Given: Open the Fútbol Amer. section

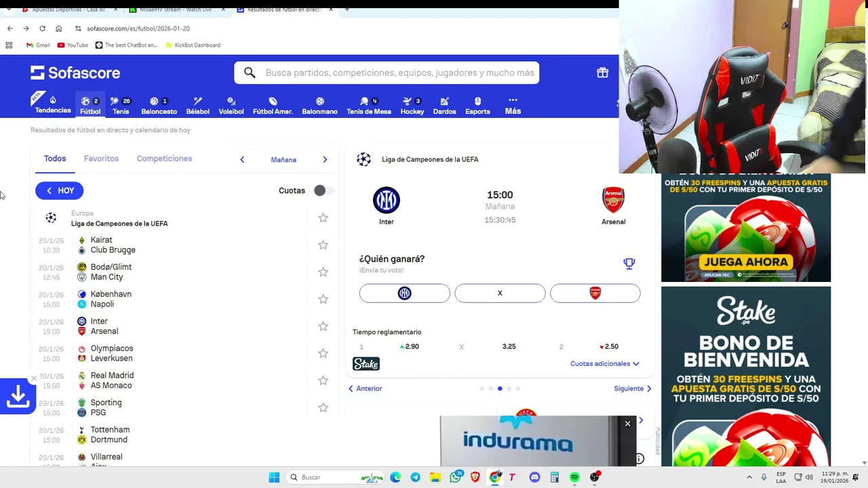Looking at the screenshot, I should point(273,105).
